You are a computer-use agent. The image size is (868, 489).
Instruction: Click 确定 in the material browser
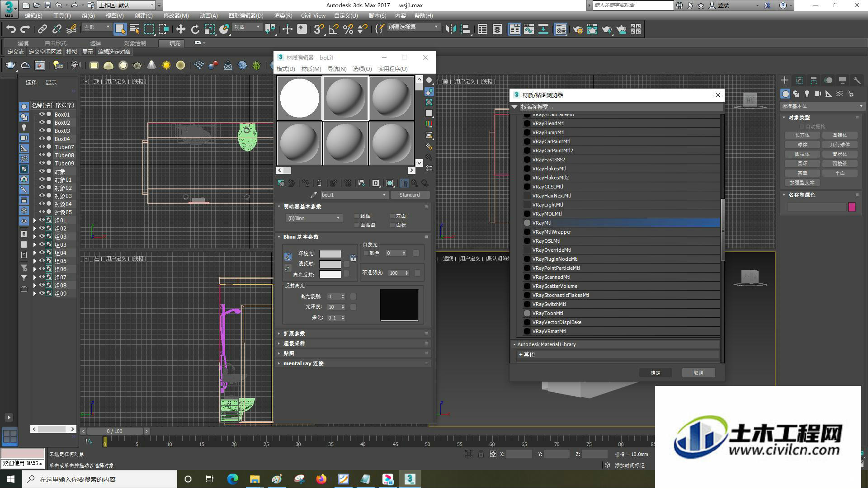(x=656, y=373)
